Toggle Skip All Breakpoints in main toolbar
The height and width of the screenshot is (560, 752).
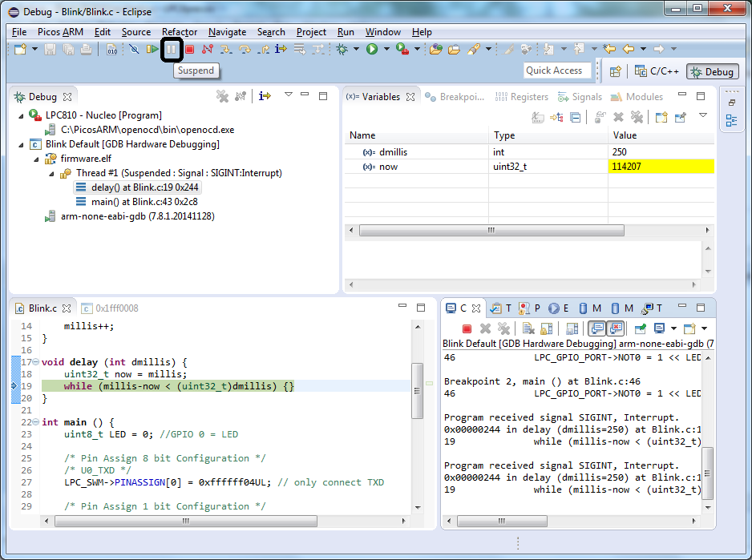(134, 49)
